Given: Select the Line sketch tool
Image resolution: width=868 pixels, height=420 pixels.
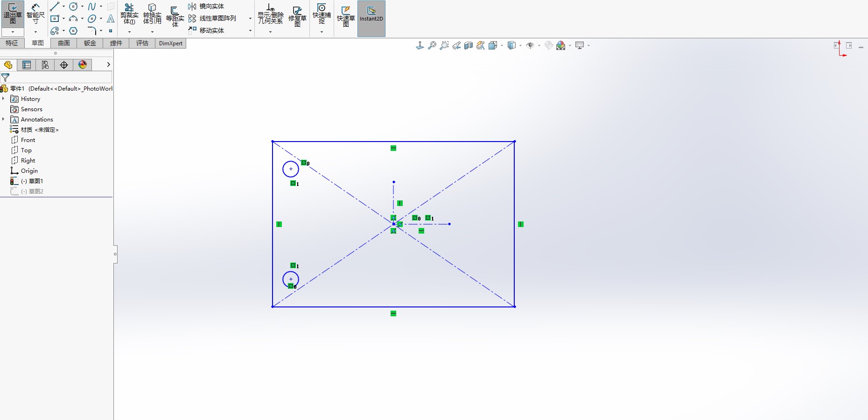Looking at the screenshot, I should 55,7.
